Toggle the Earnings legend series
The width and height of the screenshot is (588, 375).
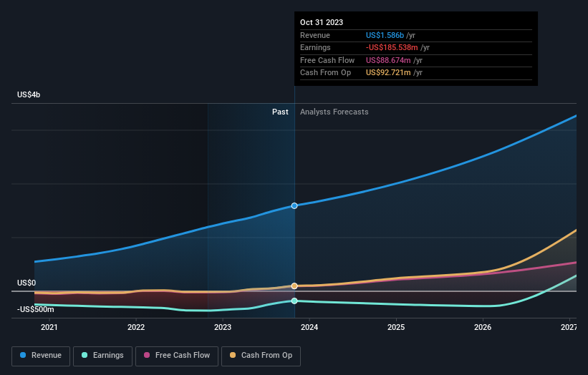click(x=102, y=356)
